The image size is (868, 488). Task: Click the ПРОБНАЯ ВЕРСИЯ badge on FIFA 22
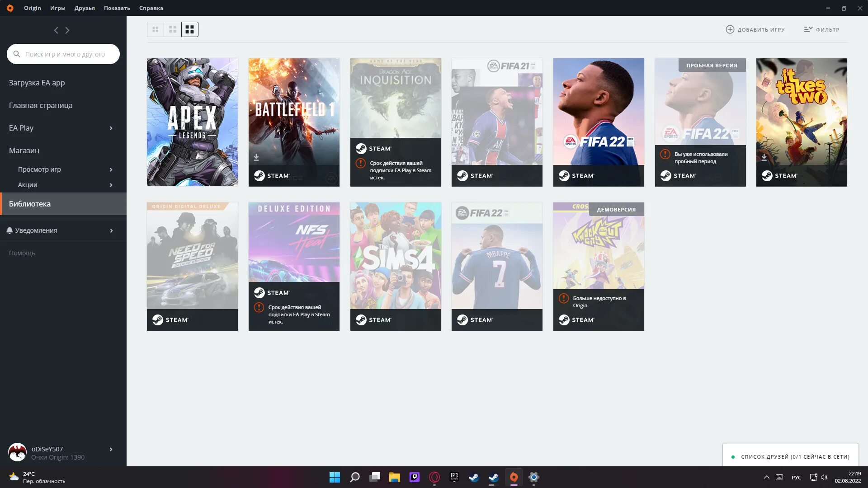712,66
